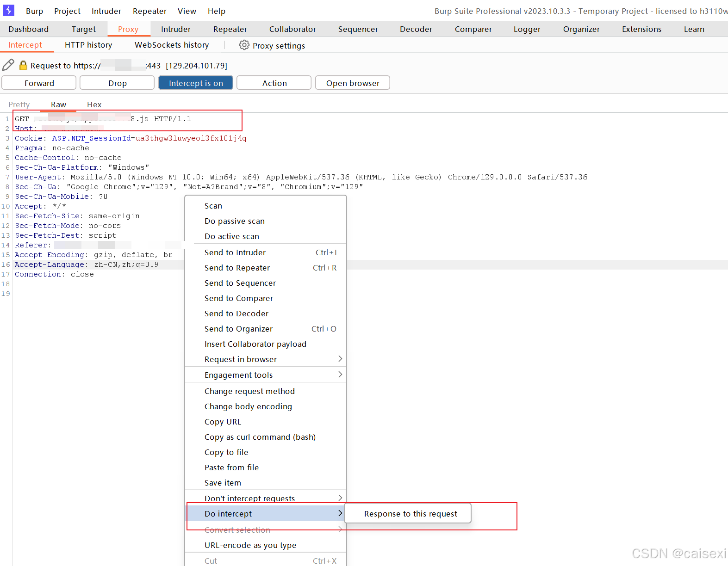728x566 pixels.
Task: Expand the Request in browser submenu arrow
Action: [340, 359]
